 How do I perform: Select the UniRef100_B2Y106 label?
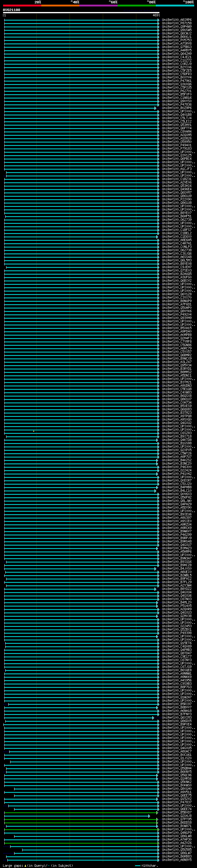pos(177,67)
